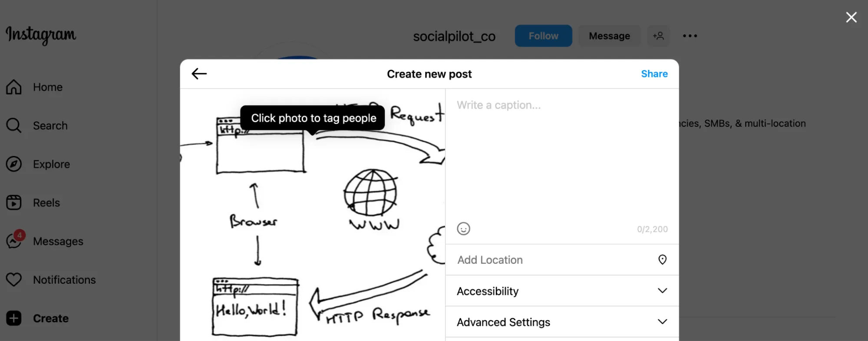
Task: Click the Add Location field
Action: 551,260
